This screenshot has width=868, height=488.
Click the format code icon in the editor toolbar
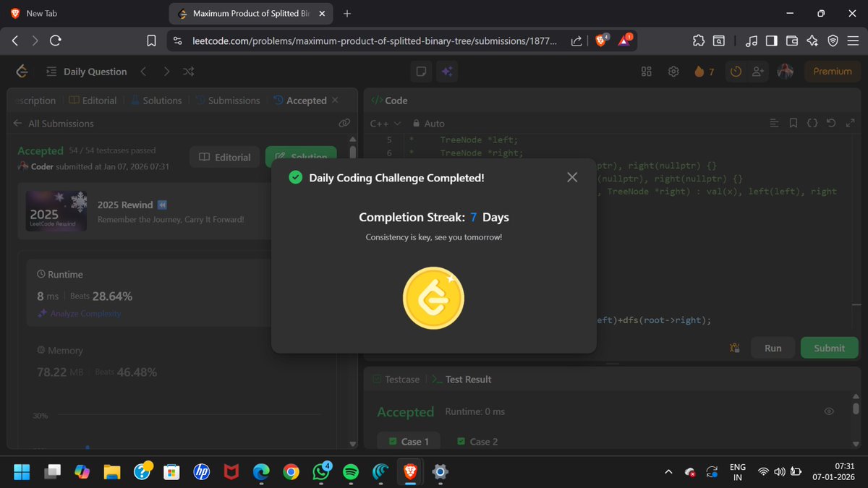774,124
